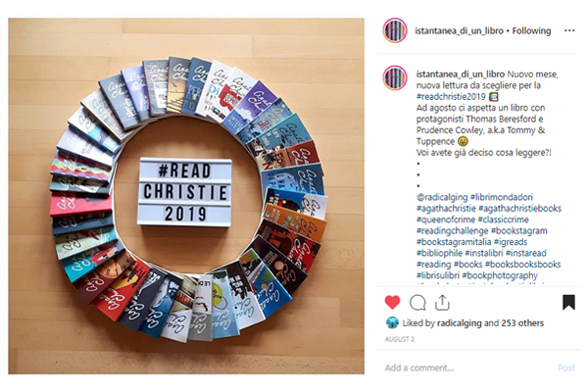Open the AUGUST 2 post date
The image size is (588, 392).
(400, 339)
